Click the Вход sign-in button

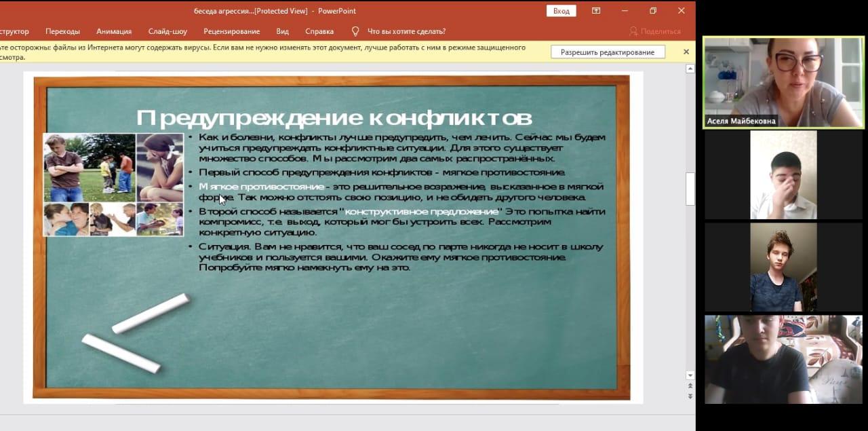tap(561, 11)
